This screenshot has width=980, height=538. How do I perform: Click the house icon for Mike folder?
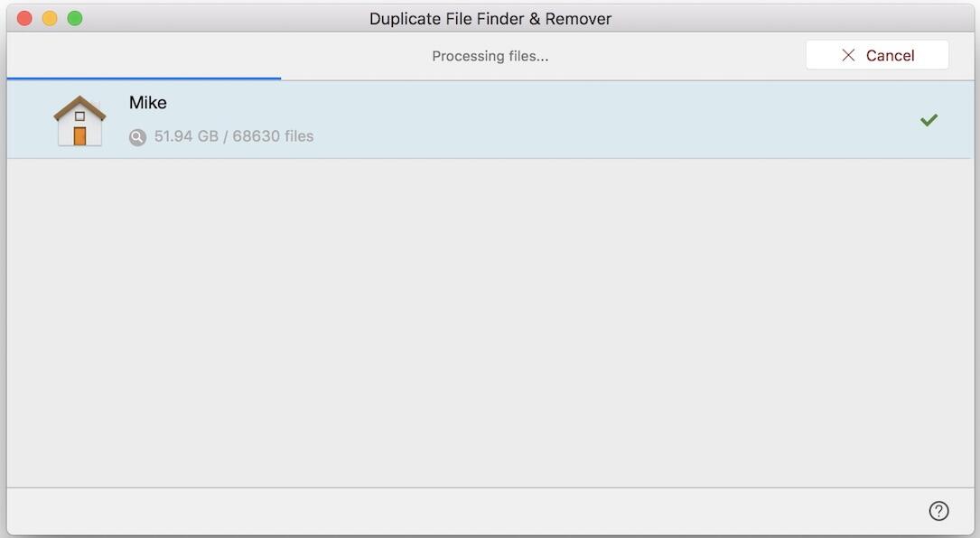point(79,121)
